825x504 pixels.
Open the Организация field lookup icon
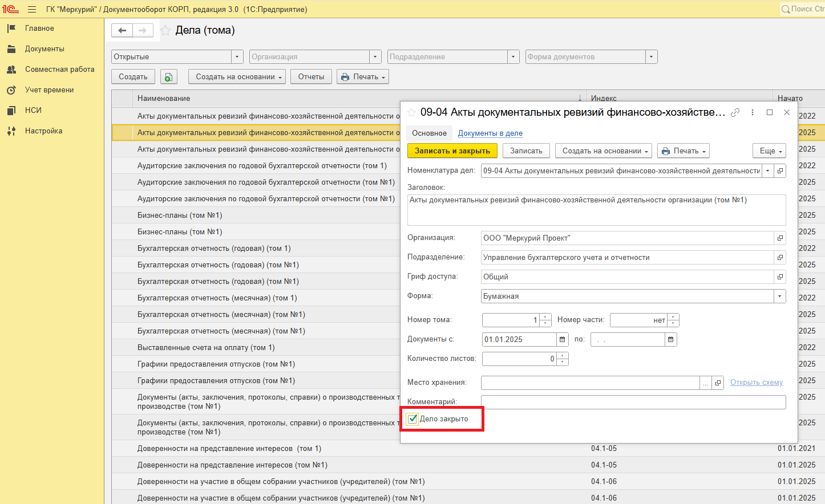780,238
